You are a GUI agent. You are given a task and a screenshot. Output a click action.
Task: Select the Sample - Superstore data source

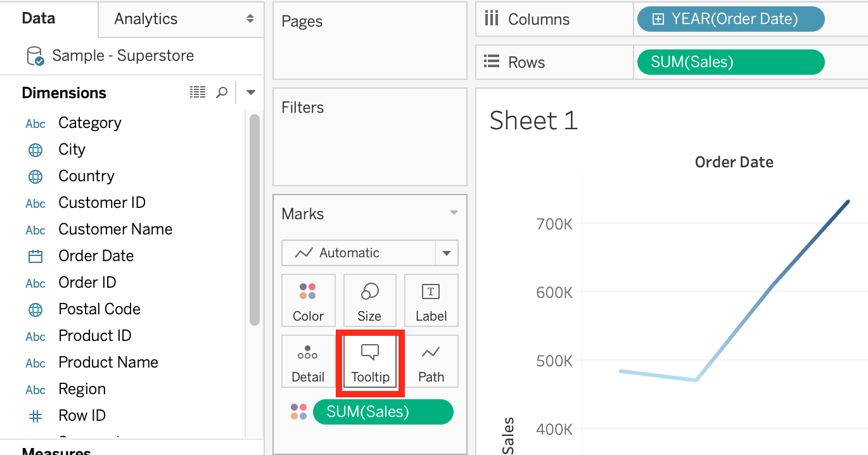[x=122, y=56]
